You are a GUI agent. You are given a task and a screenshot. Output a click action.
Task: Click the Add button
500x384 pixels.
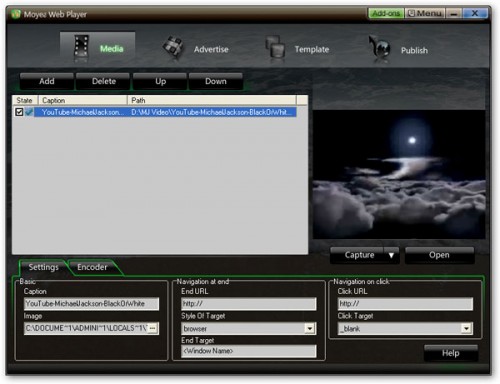[47, 81]
